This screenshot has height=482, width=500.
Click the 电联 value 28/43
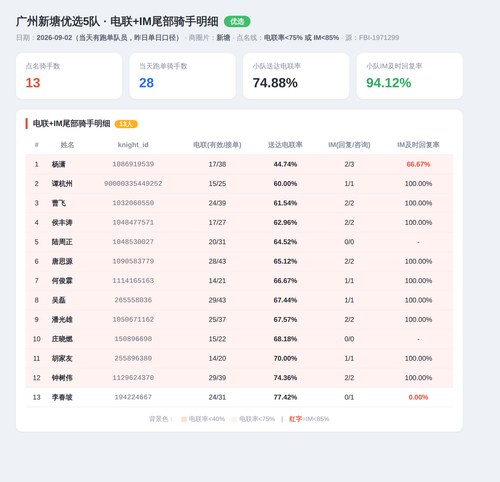click(x=217, y=261)
